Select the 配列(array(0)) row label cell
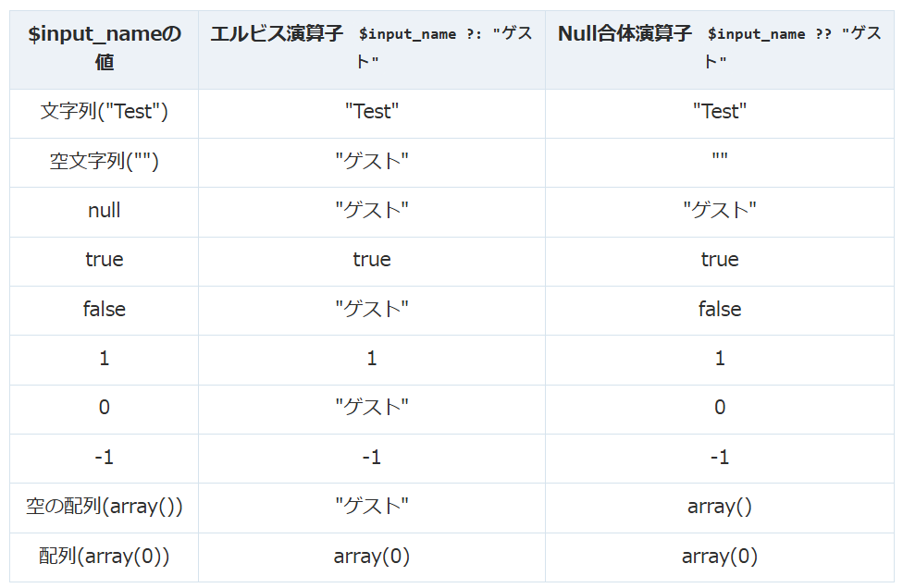Image resolution: width=903 pixels, height=588 pixels. pos(104,557)
